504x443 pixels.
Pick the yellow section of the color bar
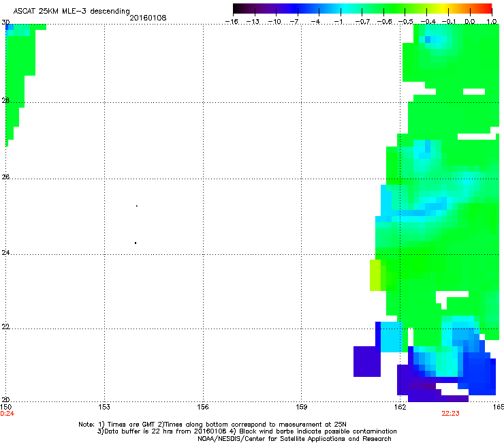[442, 9]
